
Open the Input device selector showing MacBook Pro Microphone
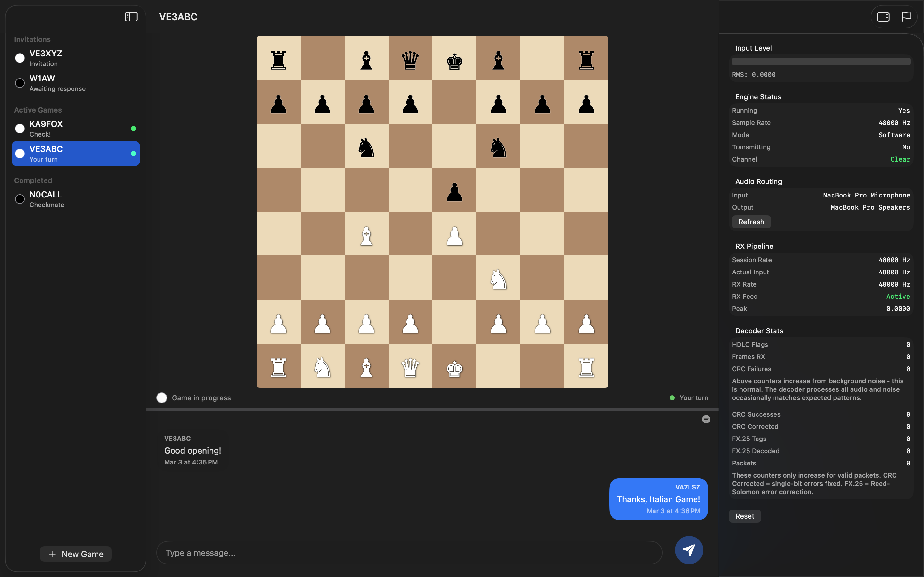point(866,195)
